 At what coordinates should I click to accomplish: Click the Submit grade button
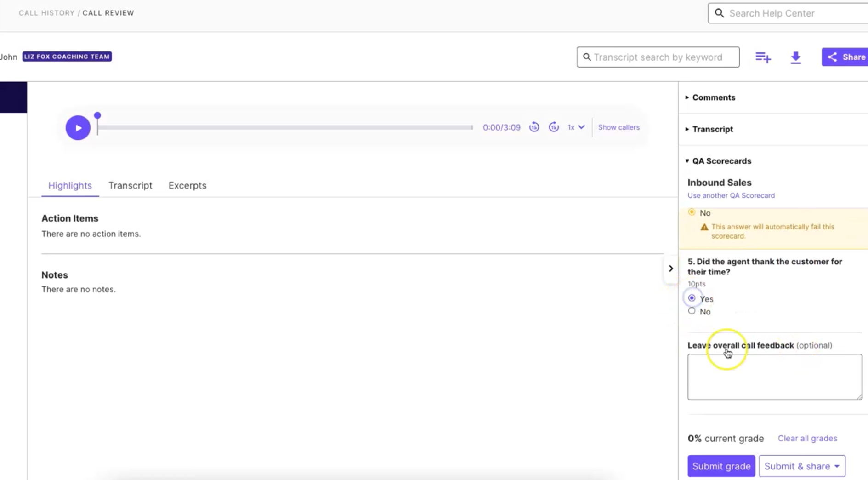click(x=721, y=466)
